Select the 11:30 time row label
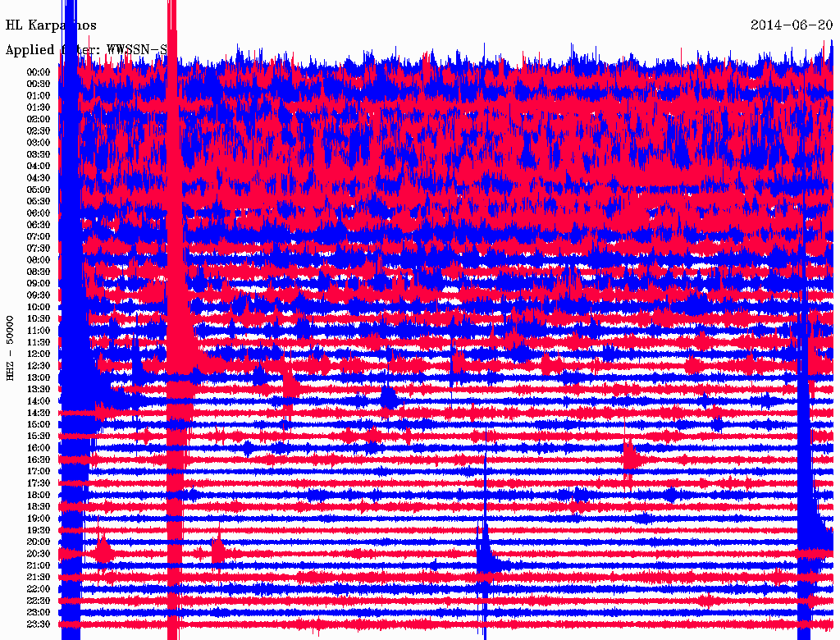 click(x=39, y=342)
